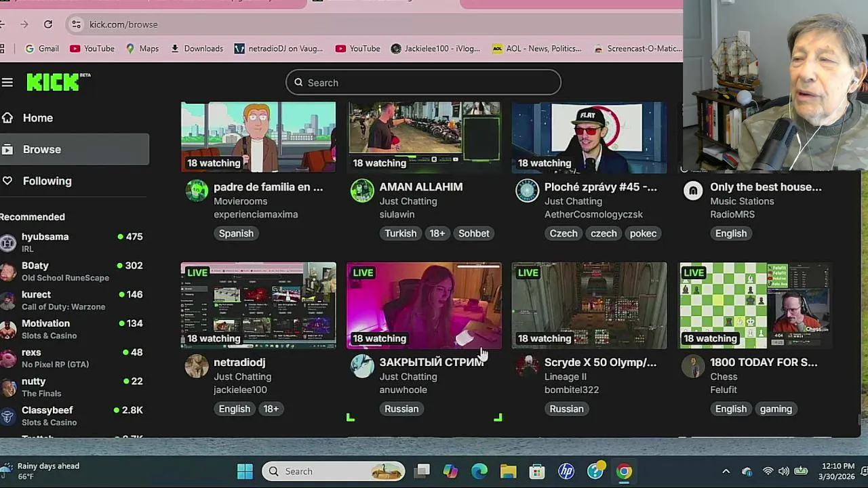This screenshot has width=868, height=488.
Task: Open site info icon in address bar
Action: (75, 24)
